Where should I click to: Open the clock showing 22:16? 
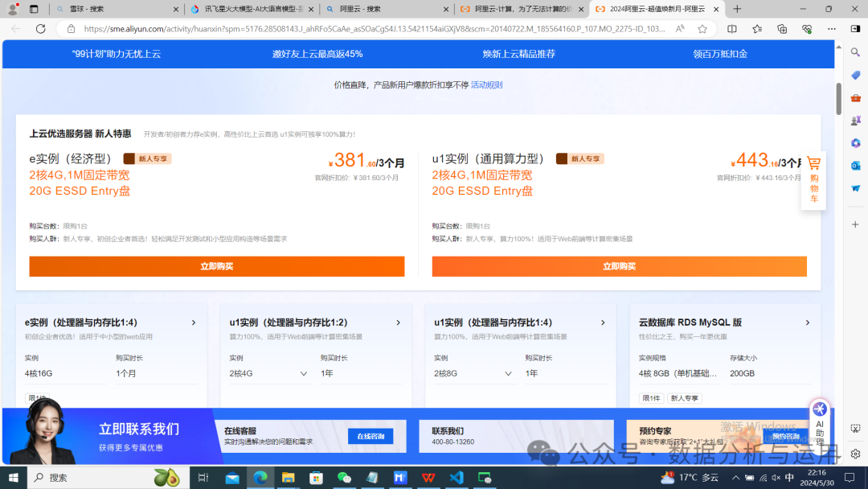(817, 478)
